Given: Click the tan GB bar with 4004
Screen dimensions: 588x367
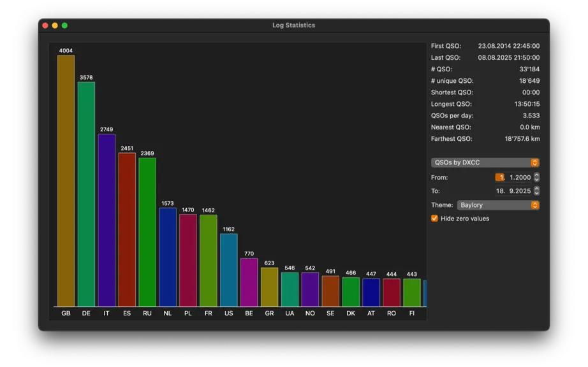Looking at the screenshot, I should (66, 181).
